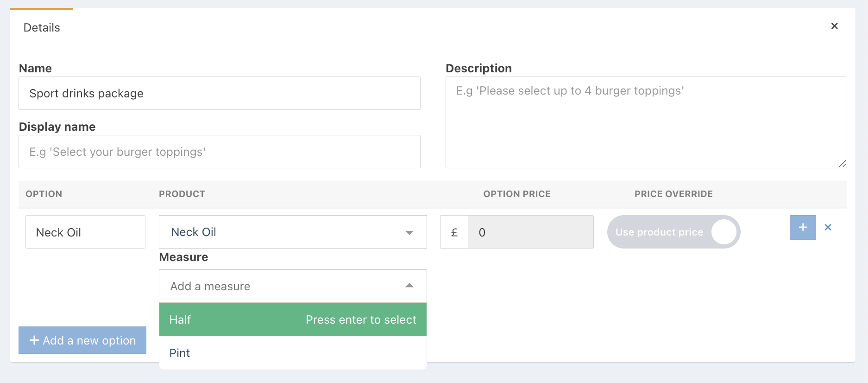Click the Name input field
The height and width of the screenshot is (383, 868).
pos(219,93)
